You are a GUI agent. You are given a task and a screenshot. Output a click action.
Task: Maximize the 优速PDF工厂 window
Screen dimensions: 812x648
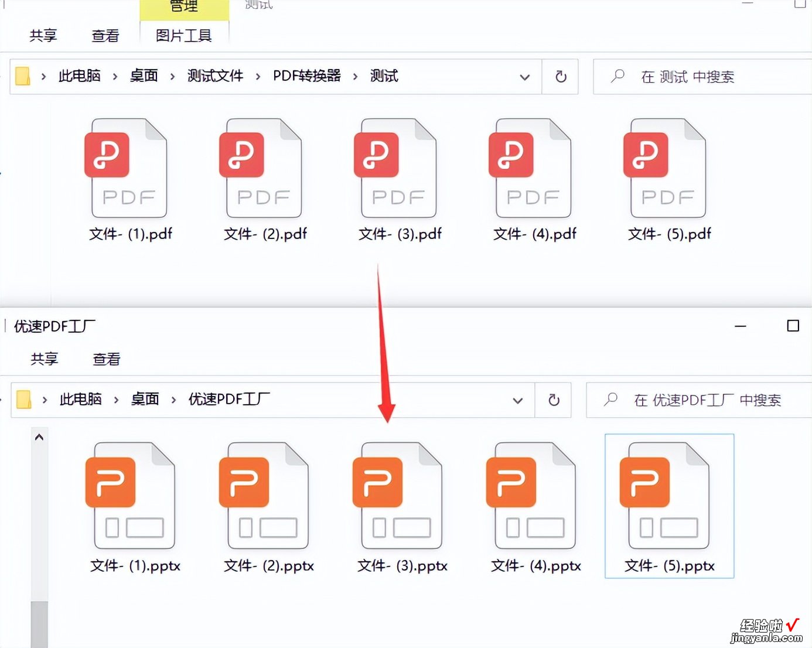coord(793,326)
